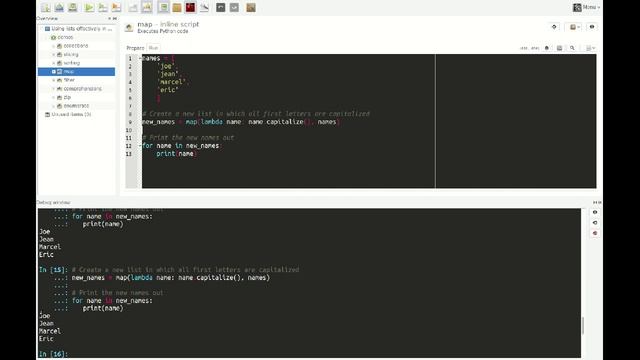
Task: Click the undo toolbar button
Action: click(220, 7)
